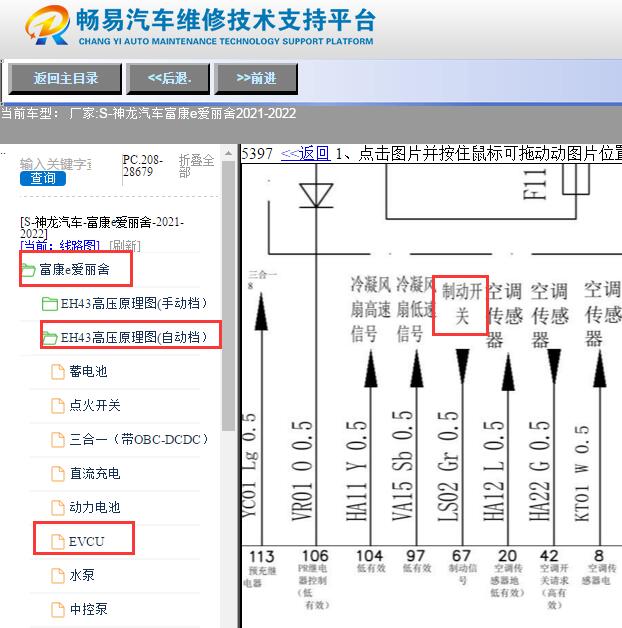Click the PC.208-28679 text
The image size is (622, 628).
(143, 166)
